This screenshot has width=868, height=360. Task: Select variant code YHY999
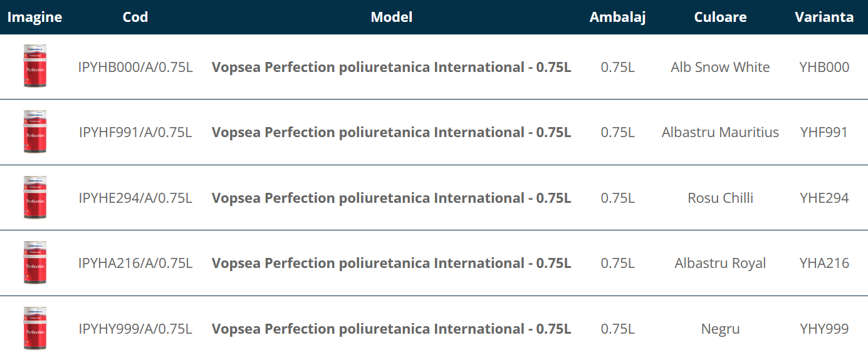pyautogui.click(x=824, y=329)
